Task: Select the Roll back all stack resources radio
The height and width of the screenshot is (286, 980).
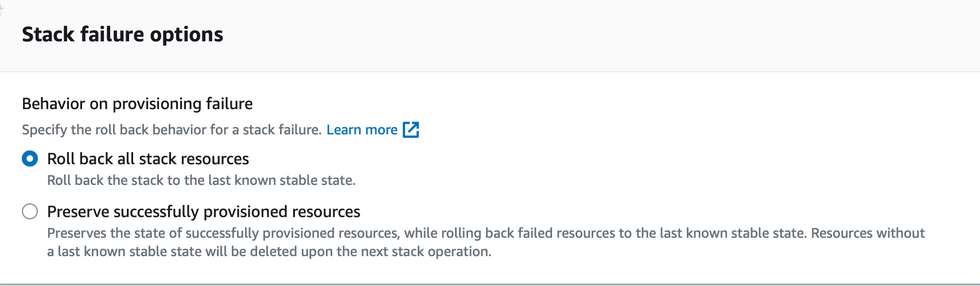Action: pyautogui.click(x=30, y=159)
